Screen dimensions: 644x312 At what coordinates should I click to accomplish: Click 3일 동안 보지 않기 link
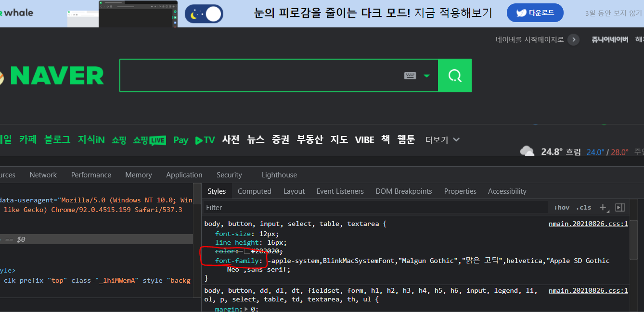(613, 13)
